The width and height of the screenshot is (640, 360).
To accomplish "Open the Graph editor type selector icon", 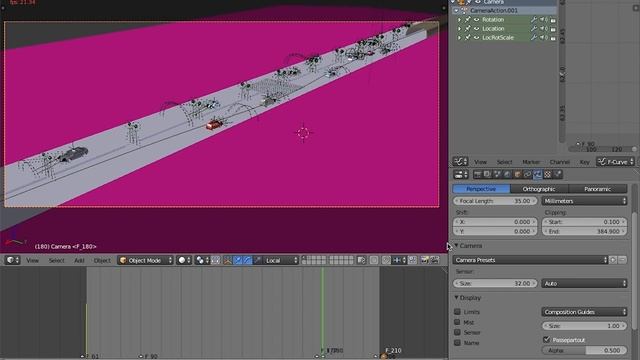I will tap(460, 162).
